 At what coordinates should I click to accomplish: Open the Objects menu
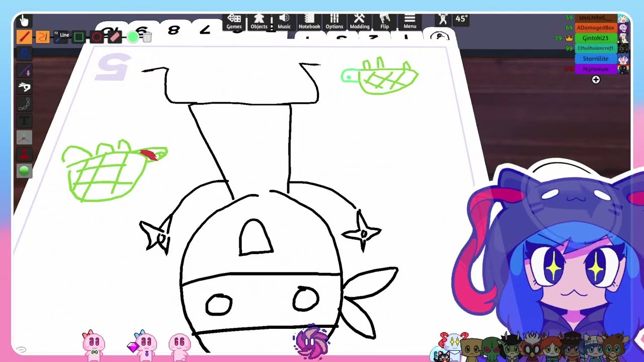click(x=259, y=21)
